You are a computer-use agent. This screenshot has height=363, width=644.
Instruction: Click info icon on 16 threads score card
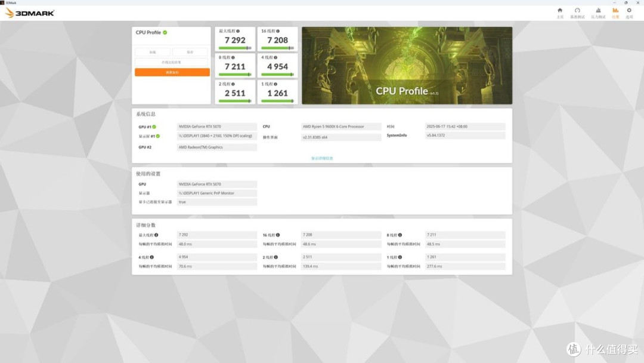tap(278, 31)
